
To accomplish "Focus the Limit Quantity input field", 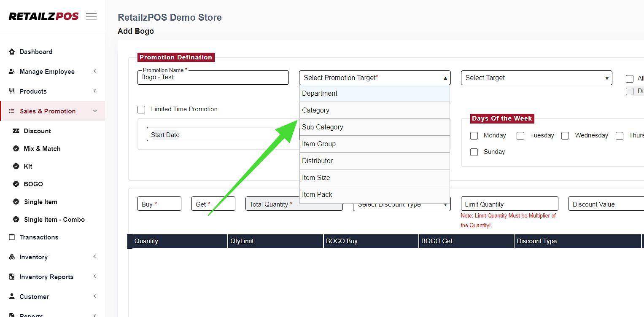I will click(x=509, y=204).
